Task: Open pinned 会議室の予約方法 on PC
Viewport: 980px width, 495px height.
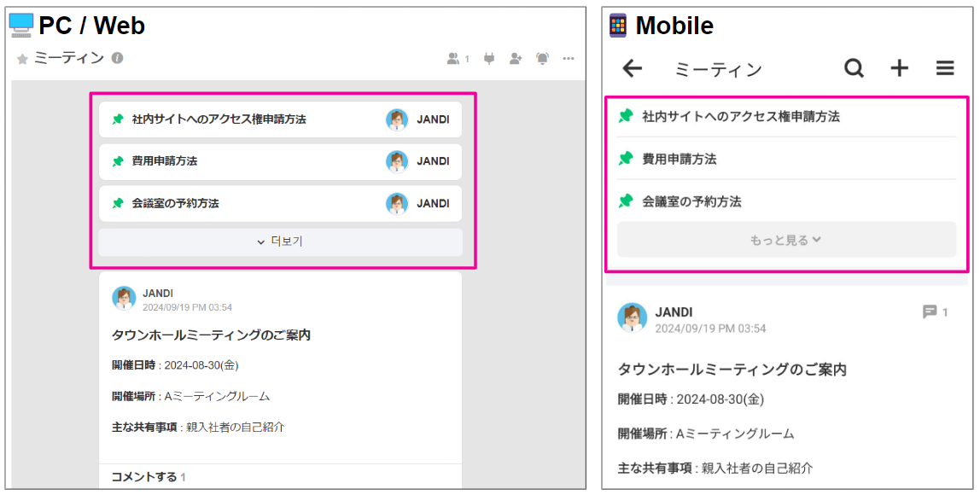Action: 281,203
